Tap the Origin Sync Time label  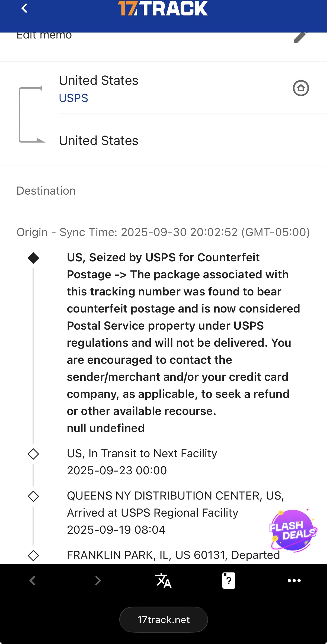(163, 232)
